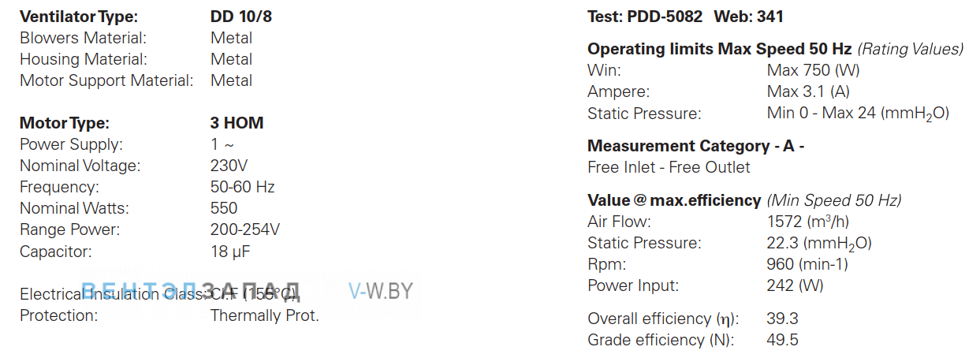
Task: Click the ВЕНТЭЛЗАПАД watermark logo
Action: [192, 291]
